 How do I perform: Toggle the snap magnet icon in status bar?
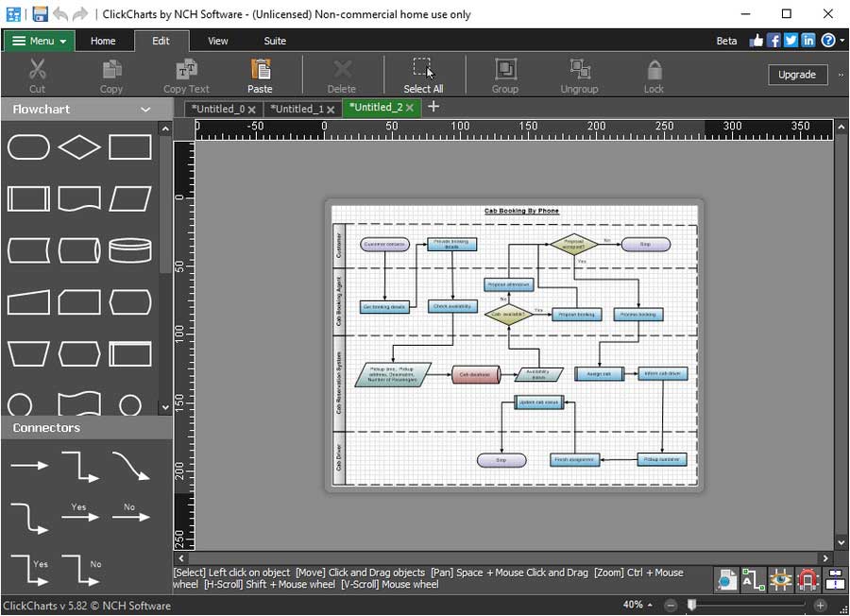(x=806, y=579)
